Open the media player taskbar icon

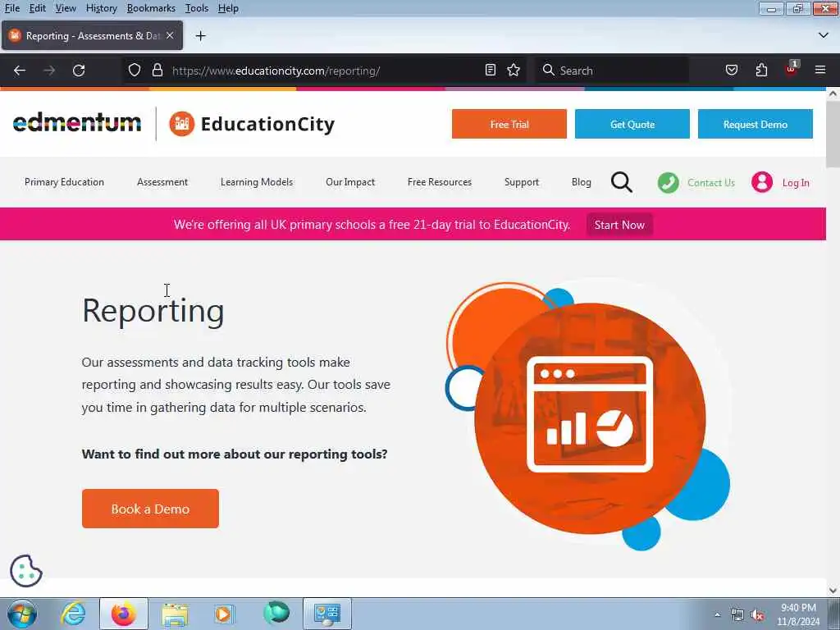tap(224, 614)
